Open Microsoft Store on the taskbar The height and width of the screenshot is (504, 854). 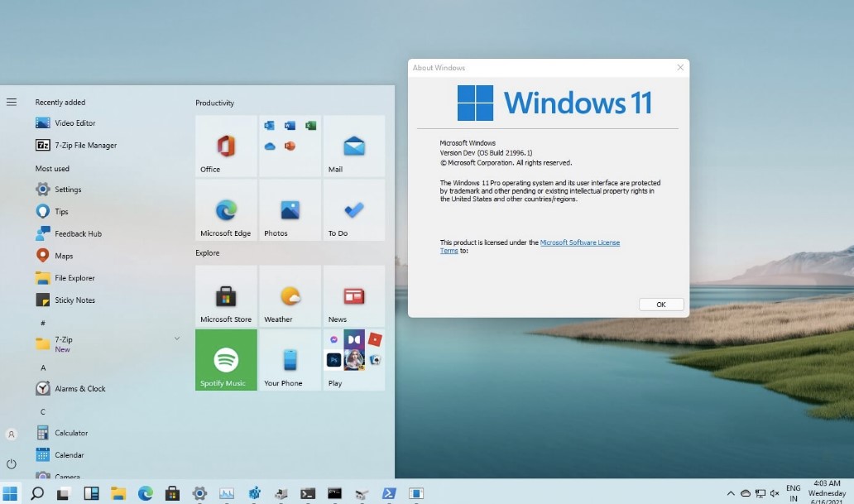(x=173, y=493)
